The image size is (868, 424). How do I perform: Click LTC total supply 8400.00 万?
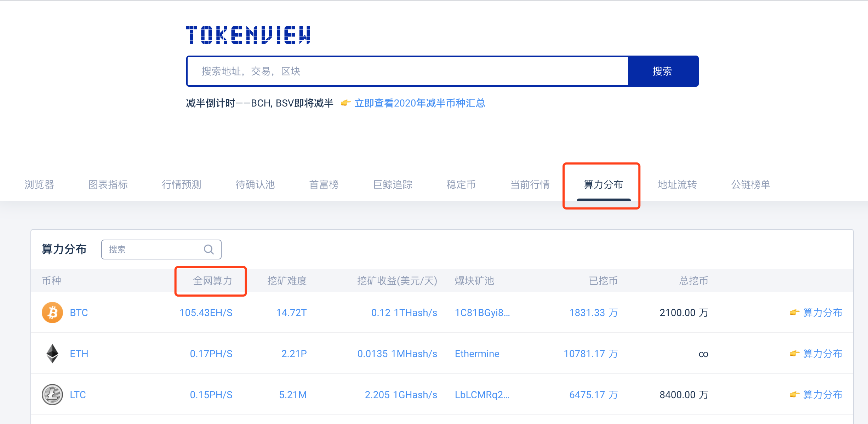[684, 395]
